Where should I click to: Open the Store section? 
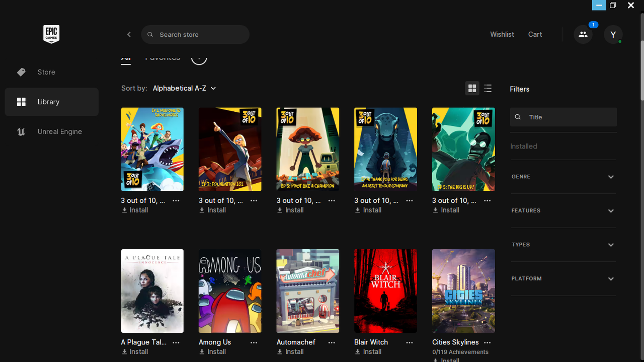[51, 72]
